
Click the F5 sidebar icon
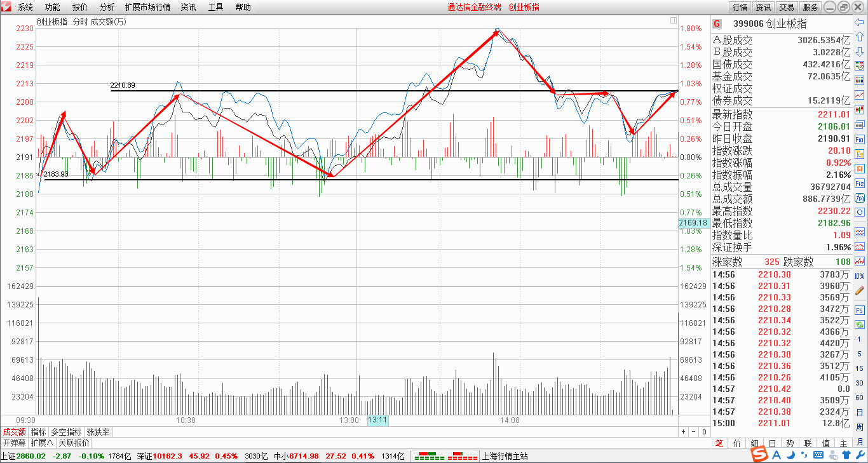(x=859, y=310)
